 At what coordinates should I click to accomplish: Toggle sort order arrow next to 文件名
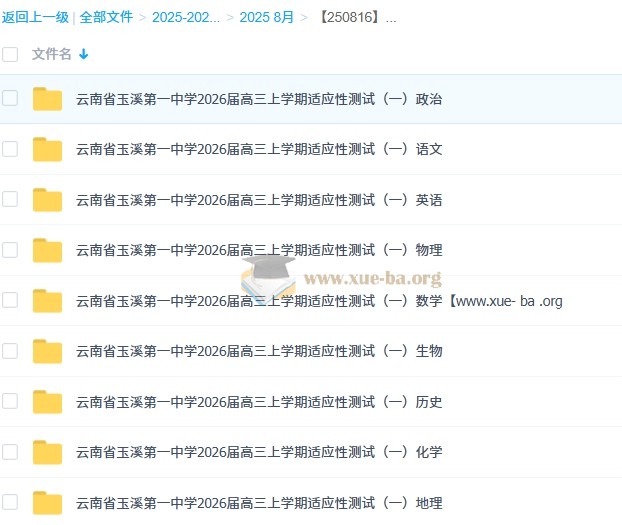click(x=83, y=54)
